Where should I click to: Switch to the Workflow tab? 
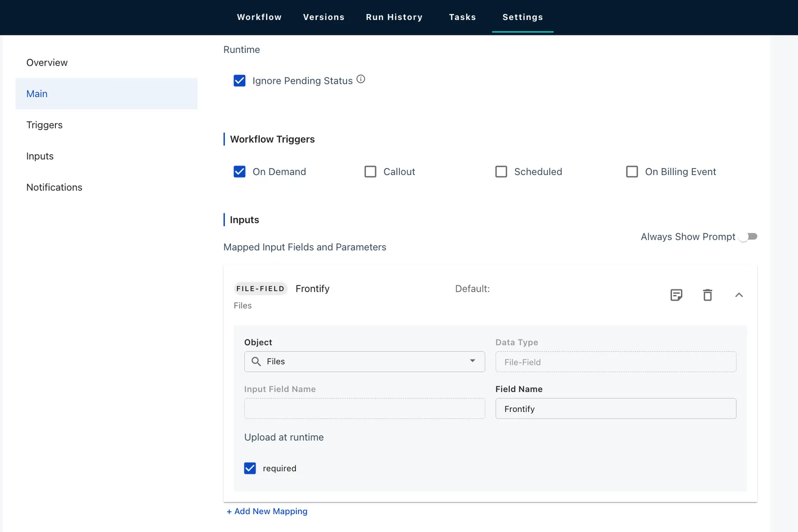click(x=259, y=17)
